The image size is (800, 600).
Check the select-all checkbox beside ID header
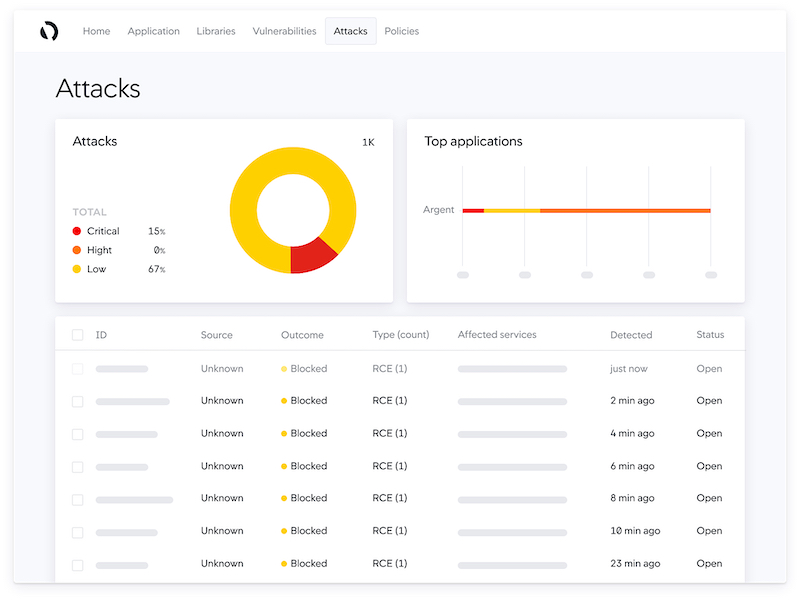(78, 335)
